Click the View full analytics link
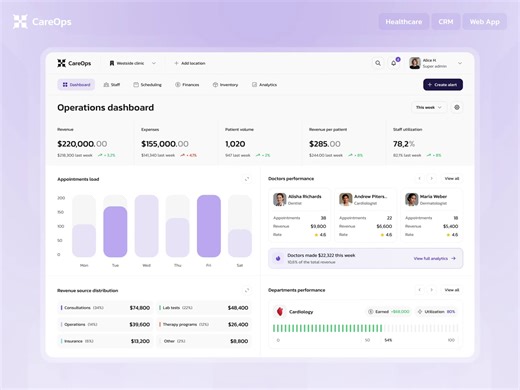This screenshot has height=390, width=520. coord(434,258)
